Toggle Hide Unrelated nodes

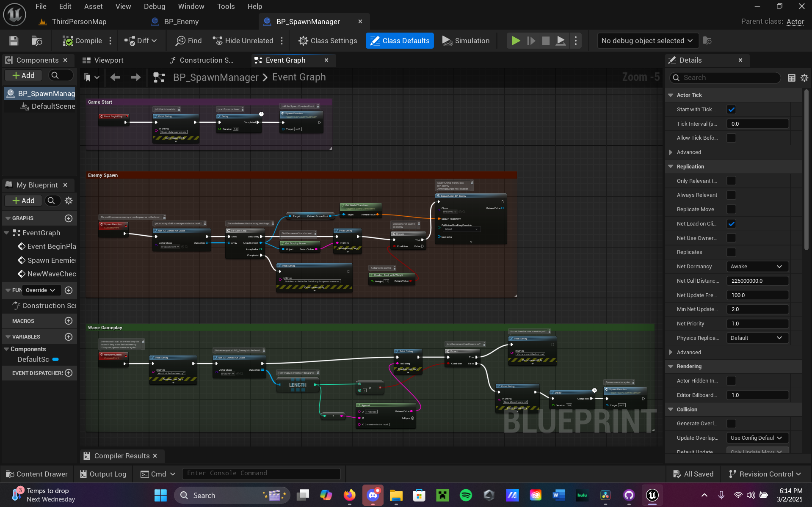pyautogui.click(x=243, y=41)
